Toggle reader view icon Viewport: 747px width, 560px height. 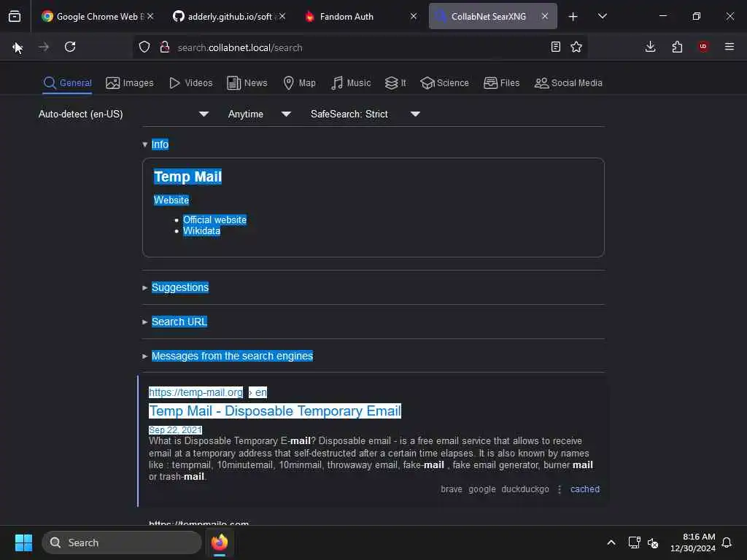point(555,47)
